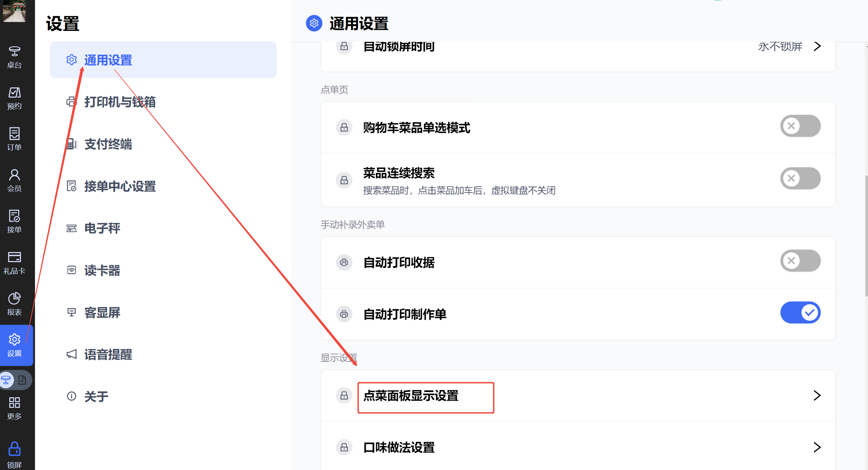
Task: Click the megaphone icon beside 语音提醒
Action: [x=71, y=354]
